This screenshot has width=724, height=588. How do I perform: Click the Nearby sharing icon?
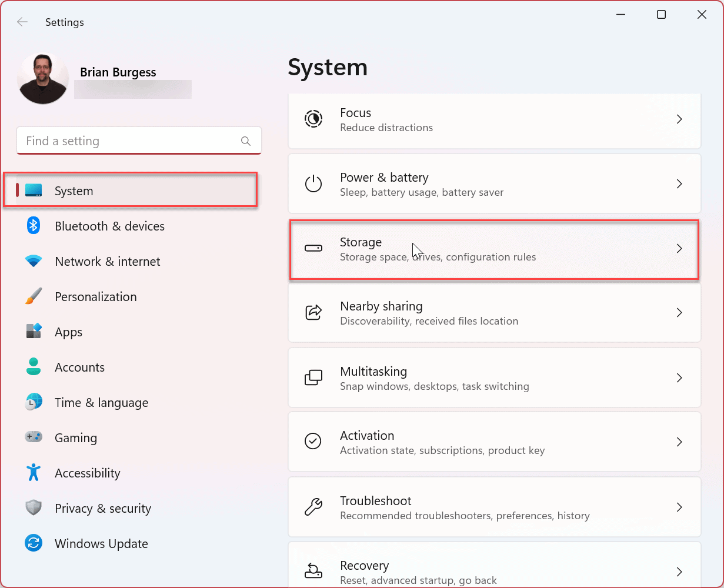(313, 312)
